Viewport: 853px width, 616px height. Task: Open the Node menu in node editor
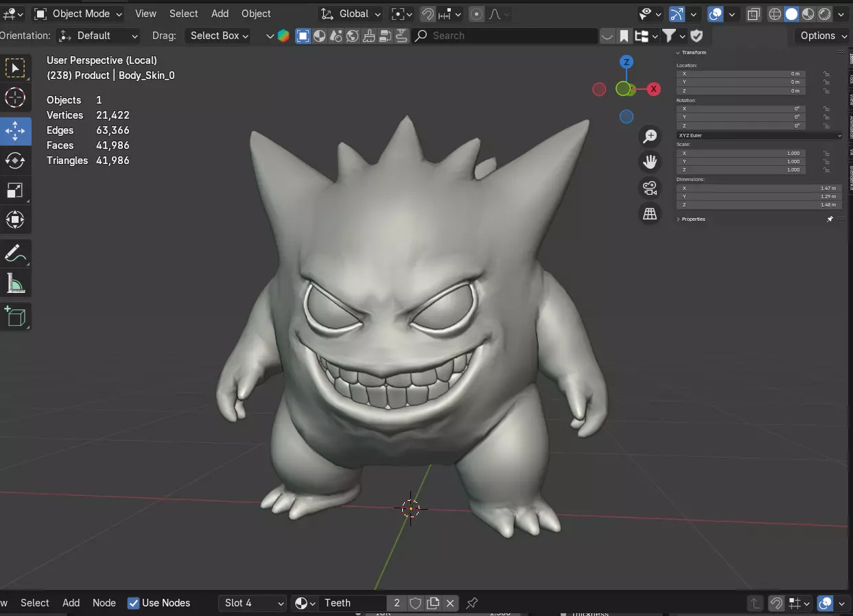104,603
